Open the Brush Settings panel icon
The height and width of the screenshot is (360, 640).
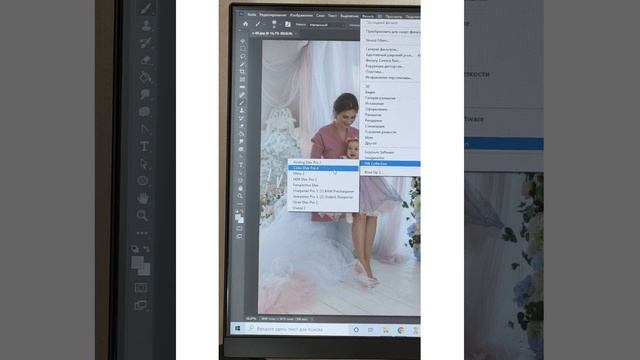(288, 24)
